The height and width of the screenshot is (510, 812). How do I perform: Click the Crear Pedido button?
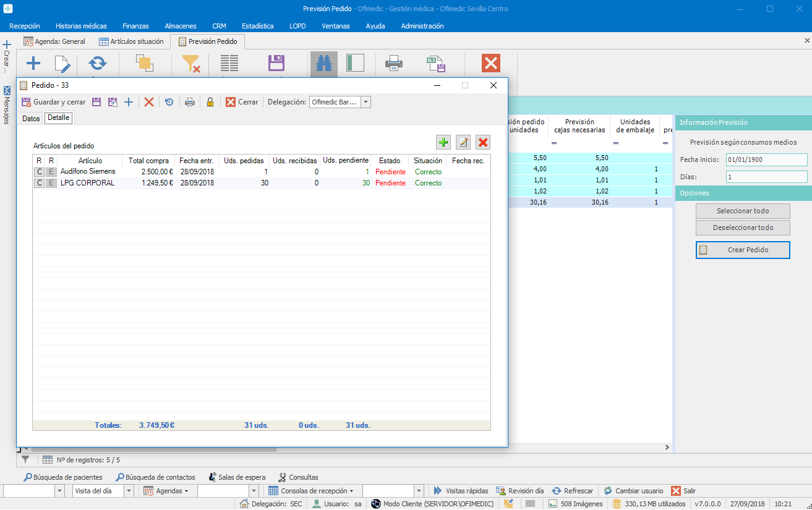(743, 250)
